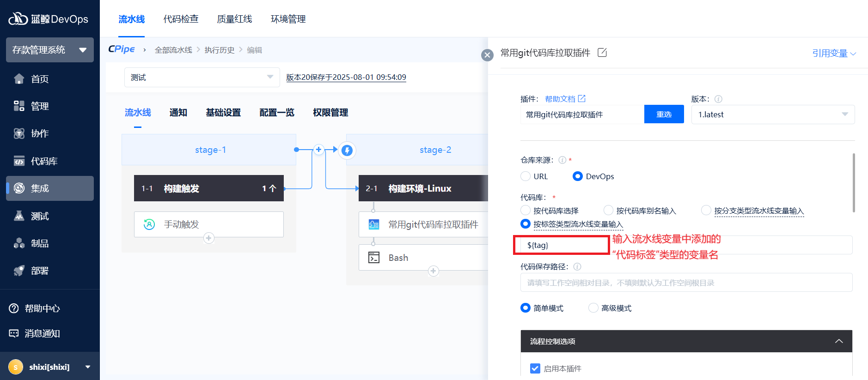Expand the 存款管理系统 project selector
868x380 pixels.
click(x=49, y=50)
